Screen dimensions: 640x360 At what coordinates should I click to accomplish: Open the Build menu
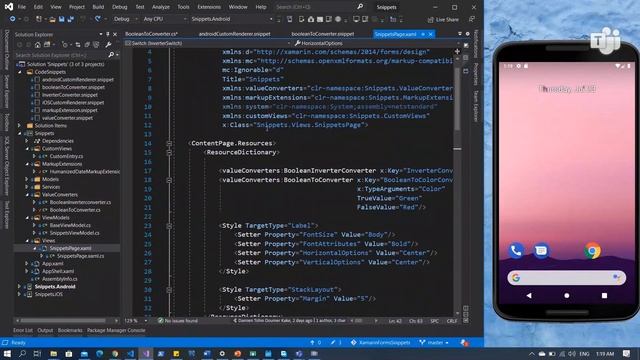(98, 7)
